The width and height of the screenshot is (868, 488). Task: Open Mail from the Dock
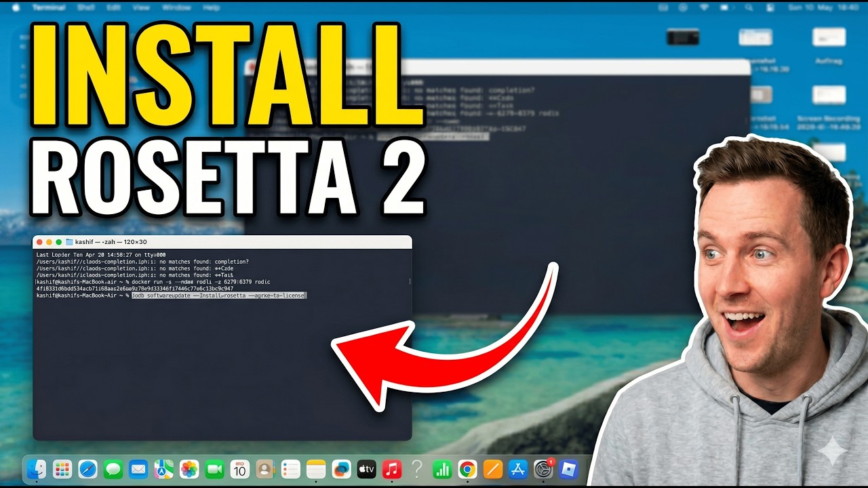tap(138, 468)
